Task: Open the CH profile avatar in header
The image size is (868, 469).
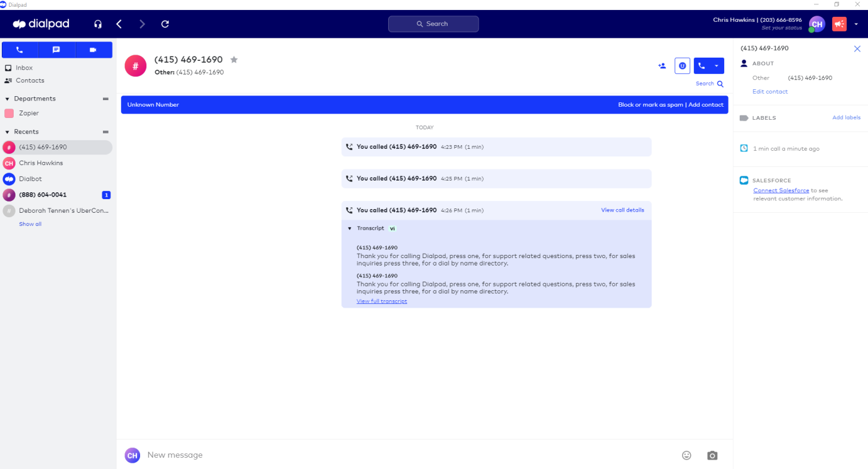Action: point(817,24)
